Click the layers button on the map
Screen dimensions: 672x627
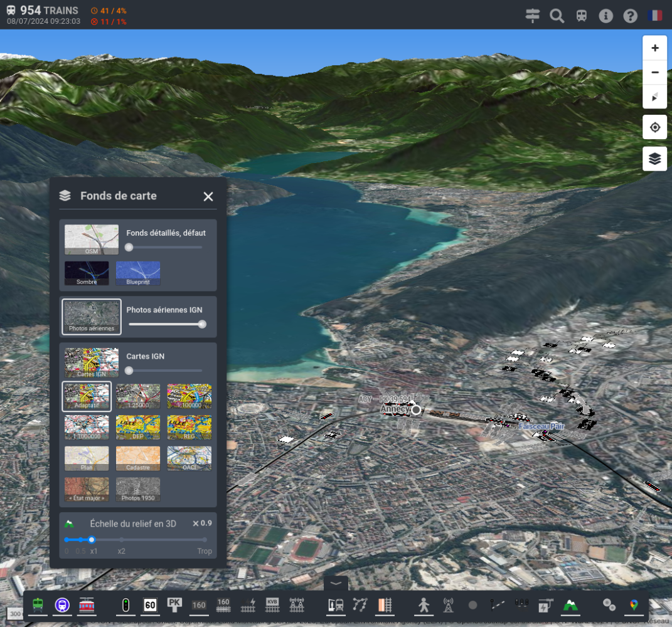(654, 159)
